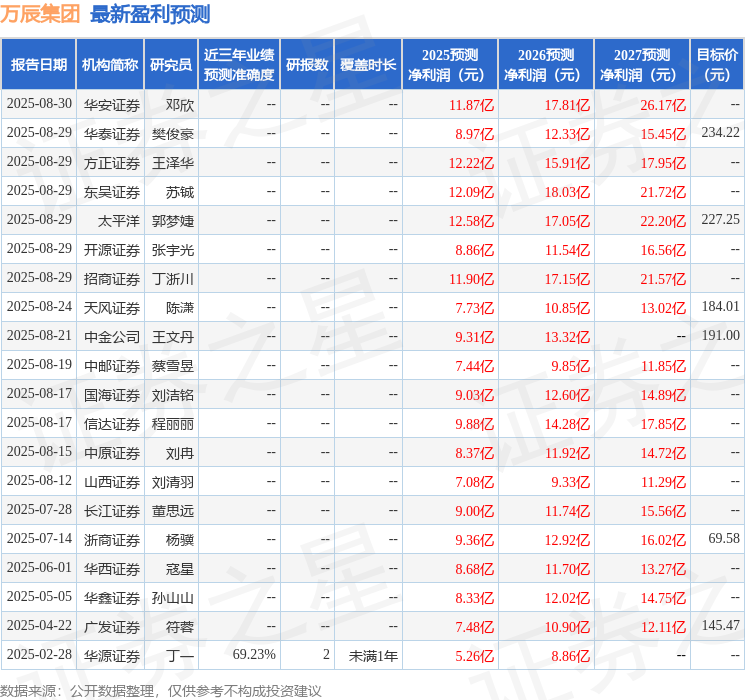Click analyst name 寇星
The height and width of the screenshot is (700, 745).
coord(180,569)
